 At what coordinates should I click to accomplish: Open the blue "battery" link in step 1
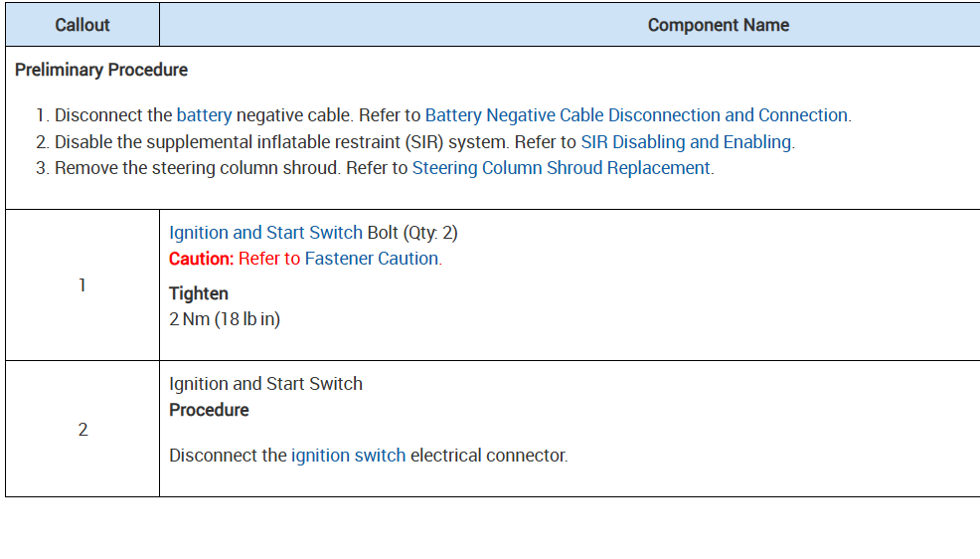[204, 115]
